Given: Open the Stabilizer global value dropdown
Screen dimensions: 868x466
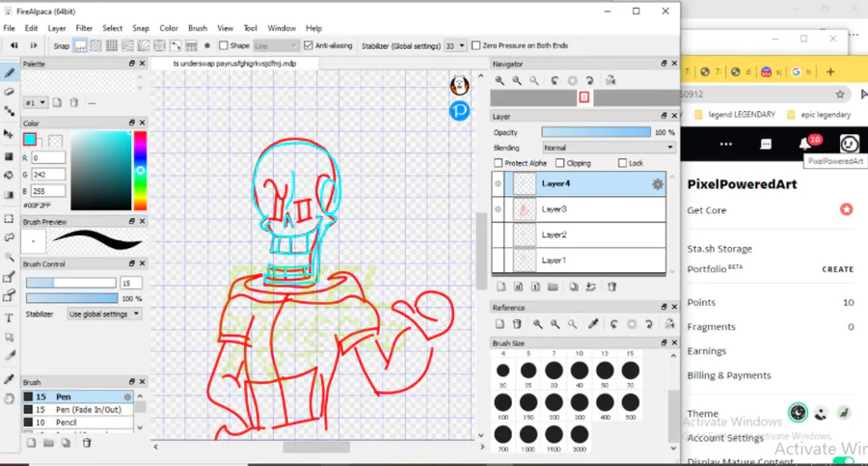Looking at the screenshot, I should pyautogui.click(x=455, y=45).
